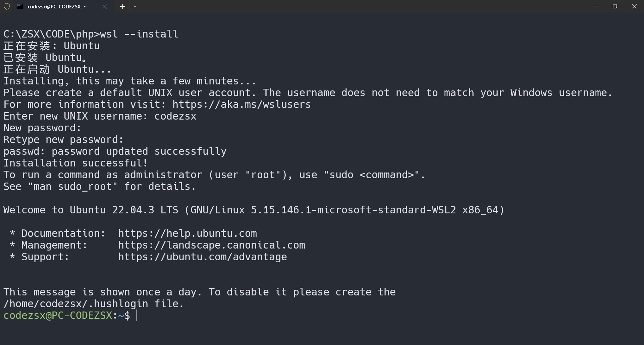Minimize the terminal window
The height and width of the screenshot is (345, 644).
coord(595,6)
